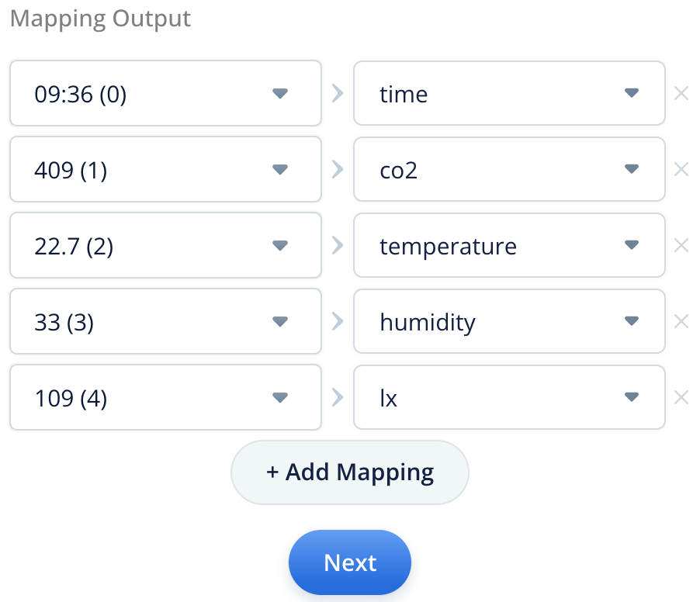Click the arrow connector beside 09:36 (0)
The height and width of the screenshot is (602, 700).
338,93
